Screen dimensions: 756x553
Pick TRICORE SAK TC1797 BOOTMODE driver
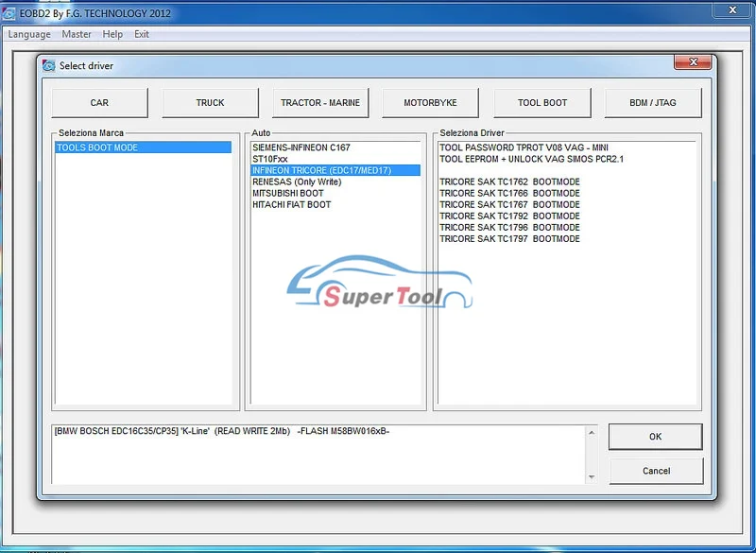point(509,239)
